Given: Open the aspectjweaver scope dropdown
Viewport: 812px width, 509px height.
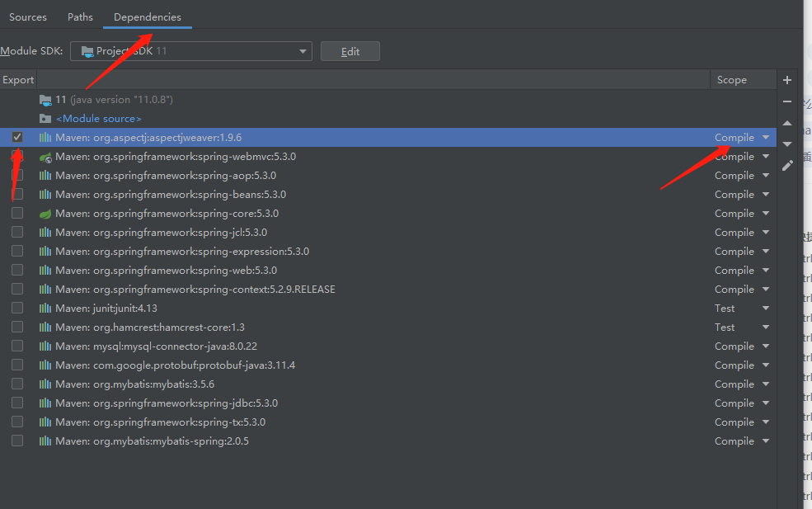Looking at the screenshot, I should point(766,137).
